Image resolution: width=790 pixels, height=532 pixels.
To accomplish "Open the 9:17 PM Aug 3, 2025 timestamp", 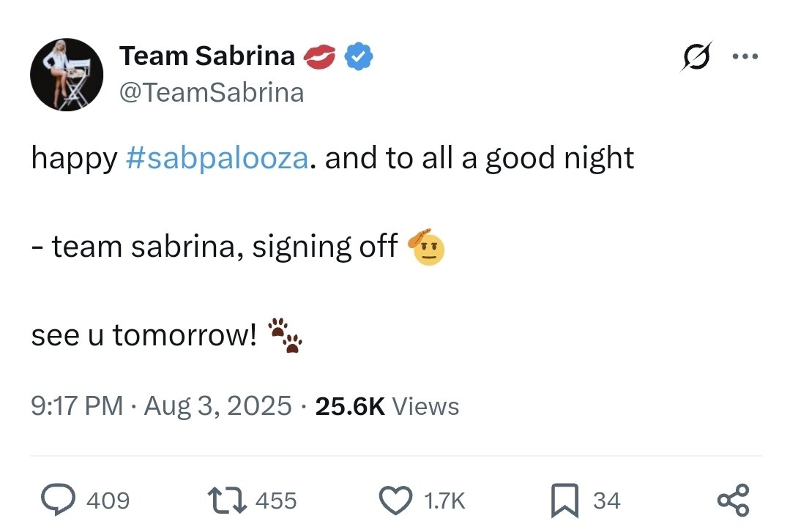I will tap(161, 406).
